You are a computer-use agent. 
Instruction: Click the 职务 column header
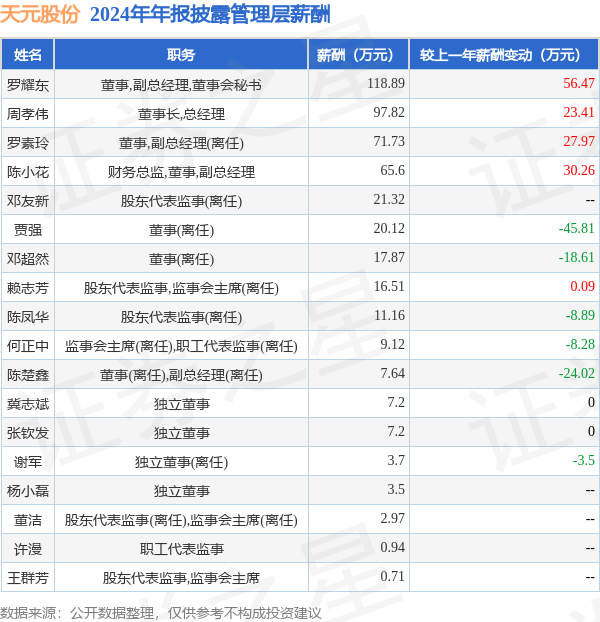click(x=181, y=55)
